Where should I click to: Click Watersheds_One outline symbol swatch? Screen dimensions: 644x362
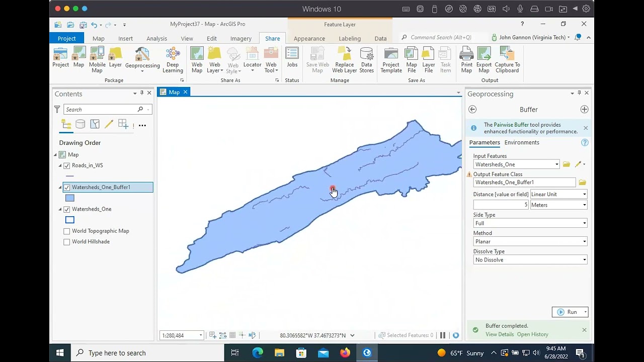(70, 220)
